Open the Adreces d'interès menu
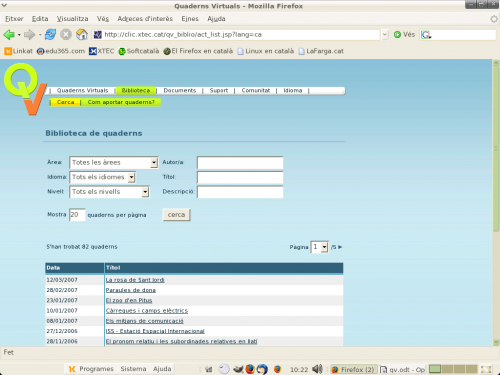500x375 pixels. tap(145, 19)
